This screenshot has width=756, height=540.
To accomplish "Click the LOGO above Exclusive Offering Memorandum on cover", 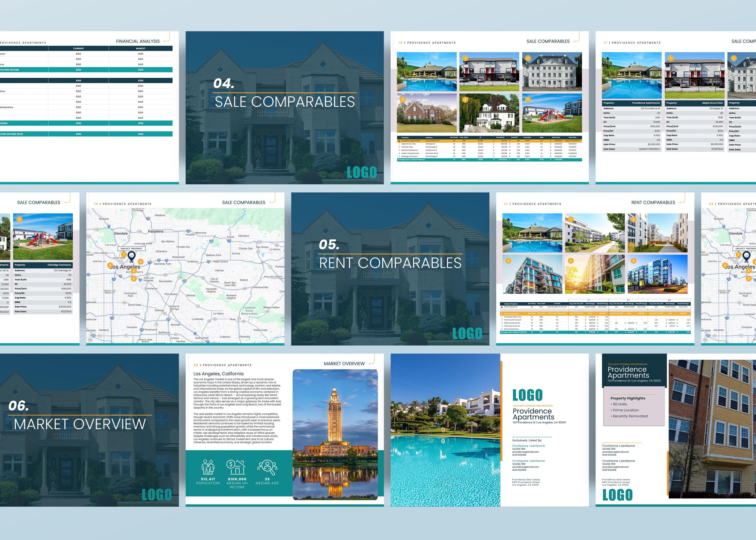I will tap(527, 395).
